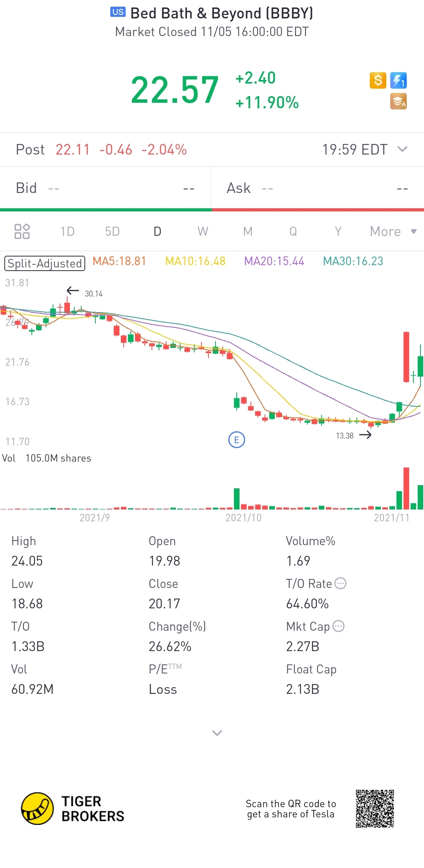Open the More chart periods dropdown
Viewport: 424px width, 868px height.
(x=393, y=231)
